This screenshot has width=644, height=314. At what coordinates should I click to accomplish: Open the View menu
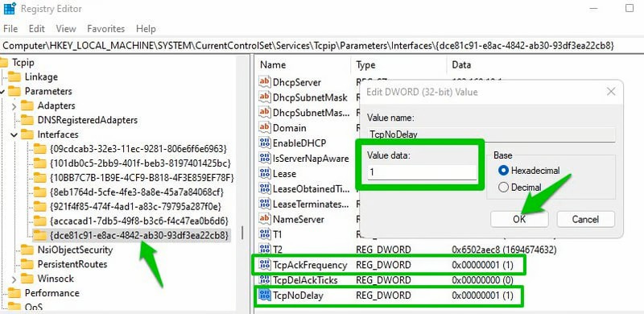click(66, 29)
